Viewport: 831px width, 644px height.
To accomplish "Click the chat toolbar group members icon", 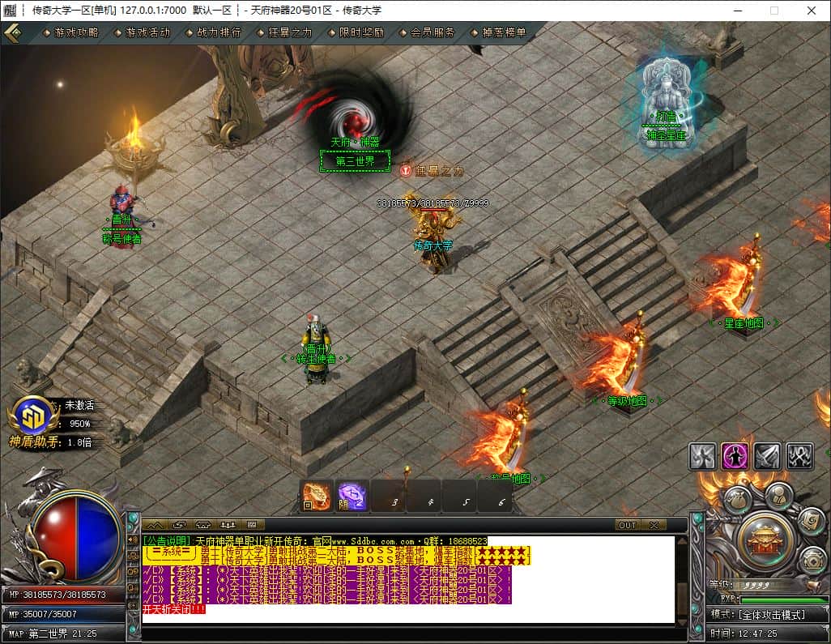I will pos(228,525).
